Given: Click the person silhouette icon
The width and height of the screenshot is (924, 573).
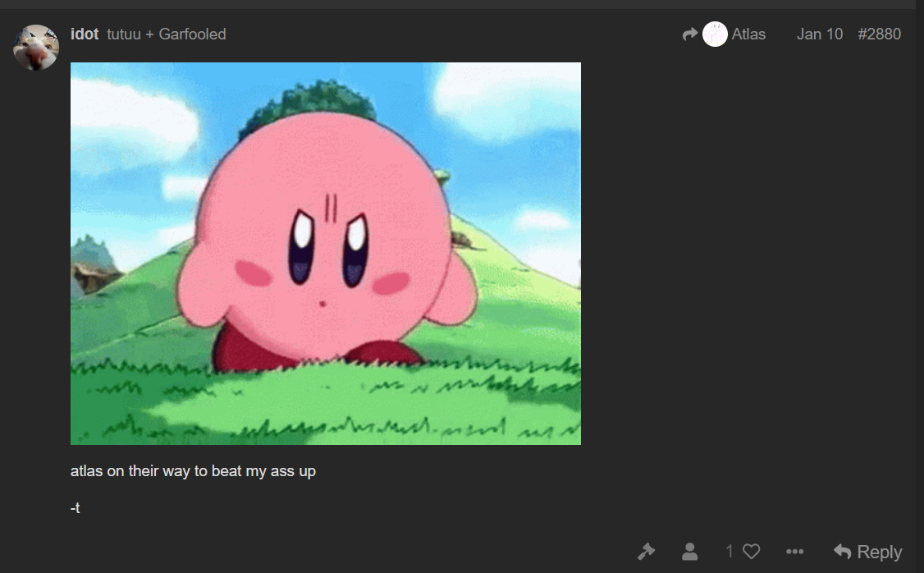Looking at the screenshot, I should click(689, 552).
